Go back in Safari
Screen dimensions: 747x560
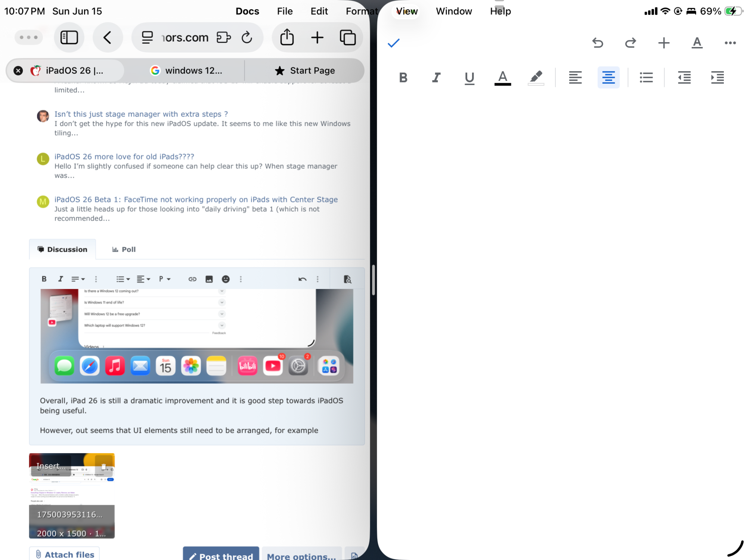tap(108, 37)
